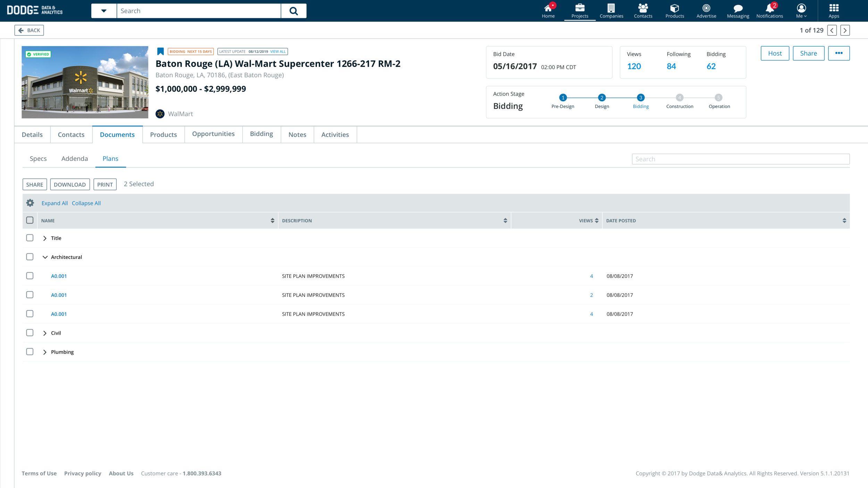The height and width of the screenshot is (488, 868).
Task: Switch to the Bidding tab
Action: pyautogui.click(x=261, y=134)
